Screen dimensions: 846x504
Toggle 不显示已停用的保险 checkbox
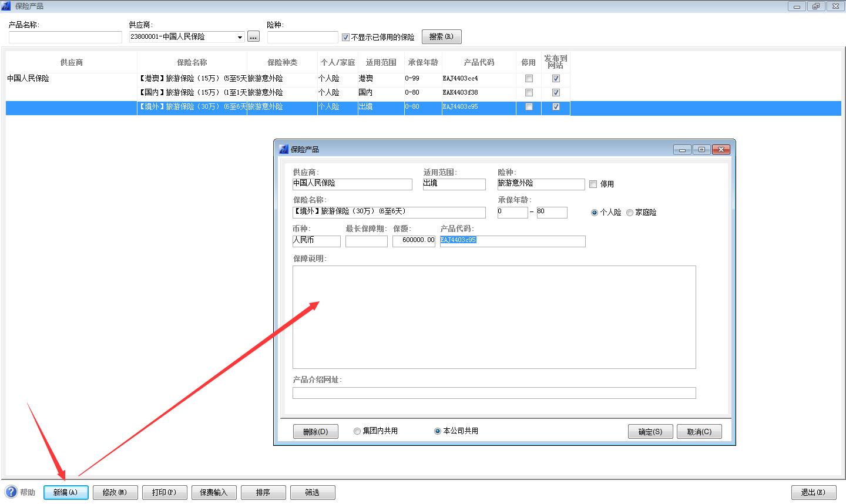coord(345,37)
